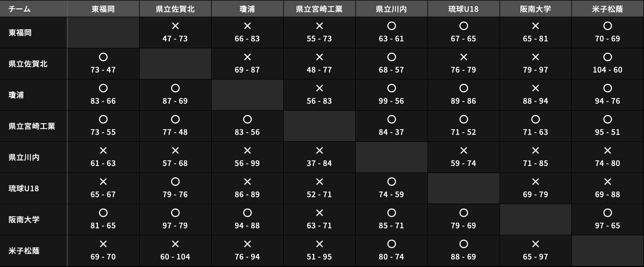The width and height of the screenshot is (644, 267).
Task: Select the ○ mark for 県立佐賀北 vs 米子松蔭
Action: pyautogui.click(x=607, y=57)
